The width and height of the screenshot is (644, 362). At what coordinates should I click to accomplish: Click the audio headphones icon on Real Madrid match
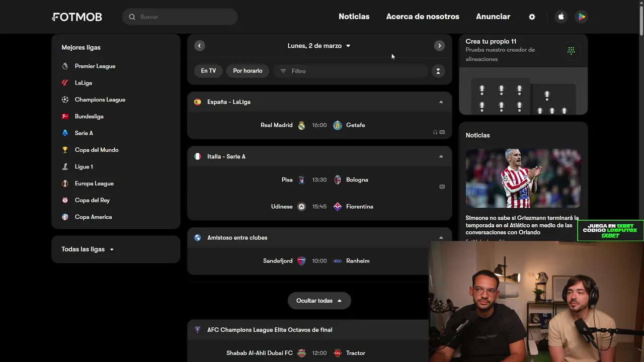pos(435,132)
